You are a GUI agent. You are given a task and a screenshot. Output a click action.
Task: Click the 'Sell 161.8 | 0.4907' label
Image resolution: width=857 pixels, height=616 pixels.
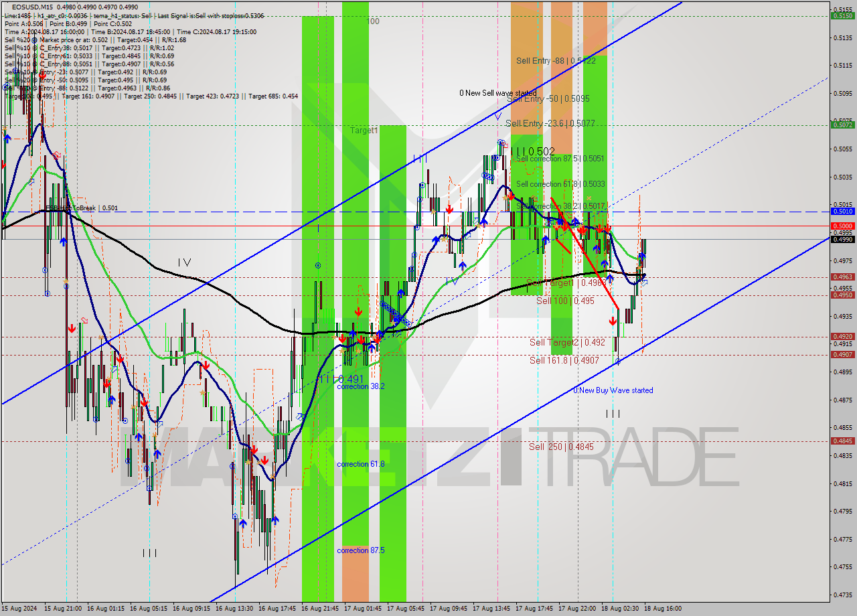566,360
